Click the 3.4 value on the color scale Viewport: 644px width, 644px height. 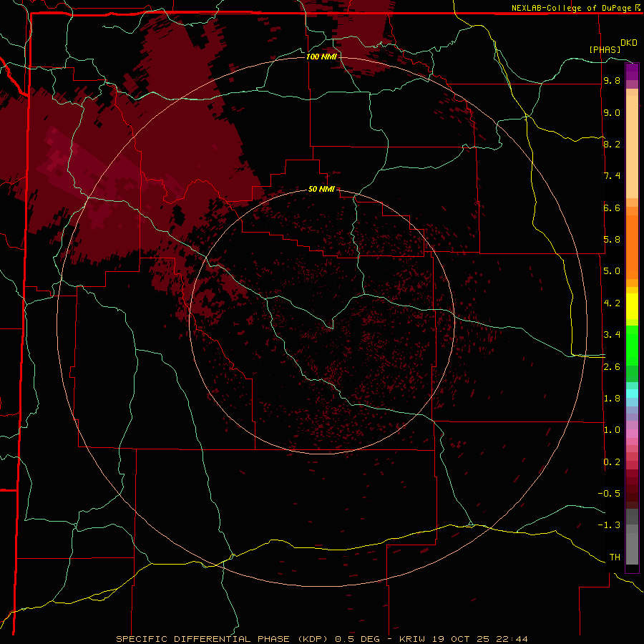click(x=612, y=335)
